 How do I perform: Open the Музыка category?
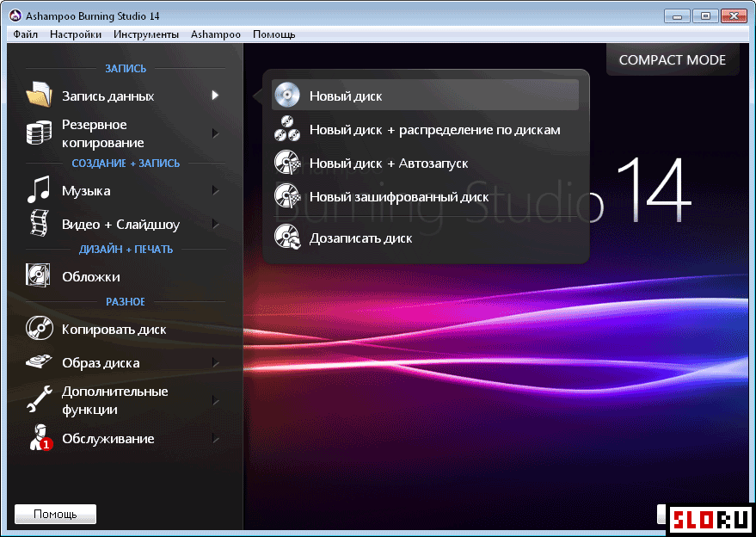[x=126, y=190]
